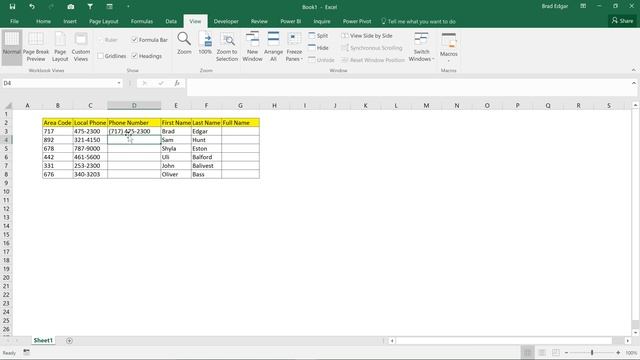Add a new sheet with plus icon
The height and width of the screenshot is (360, 640).
(x=69, y=340)
